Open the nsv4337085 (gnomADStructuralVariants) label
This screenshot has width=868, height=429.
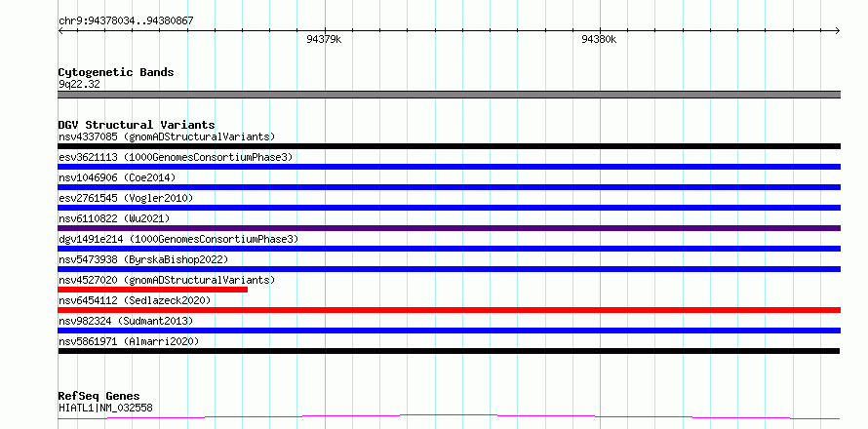(167, 136)
